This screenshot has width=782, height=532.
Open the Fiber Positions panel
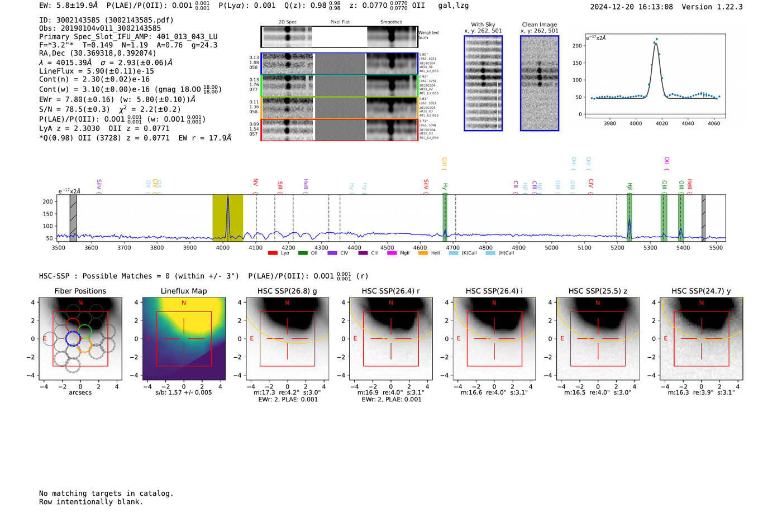[80, 339]
